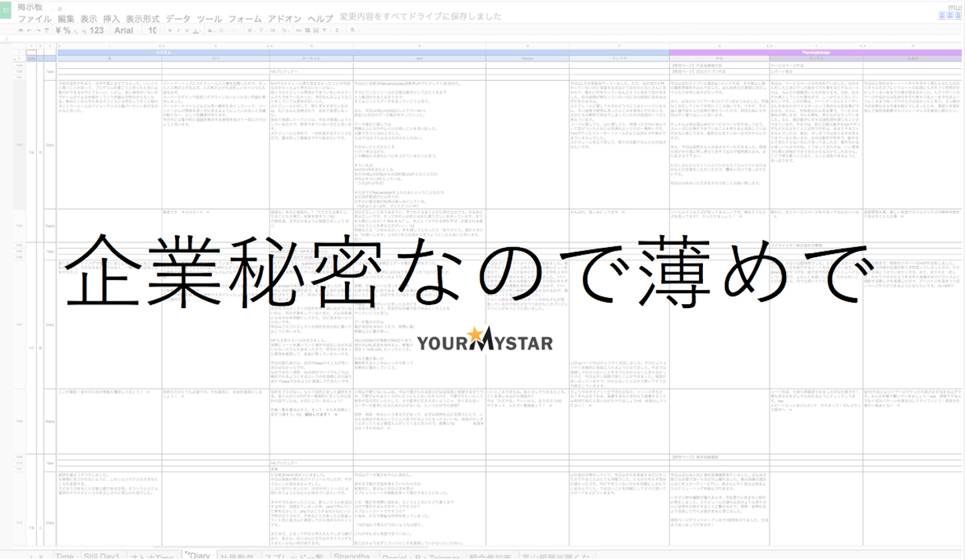Open the アドオン menu

(x=285, y=18)
